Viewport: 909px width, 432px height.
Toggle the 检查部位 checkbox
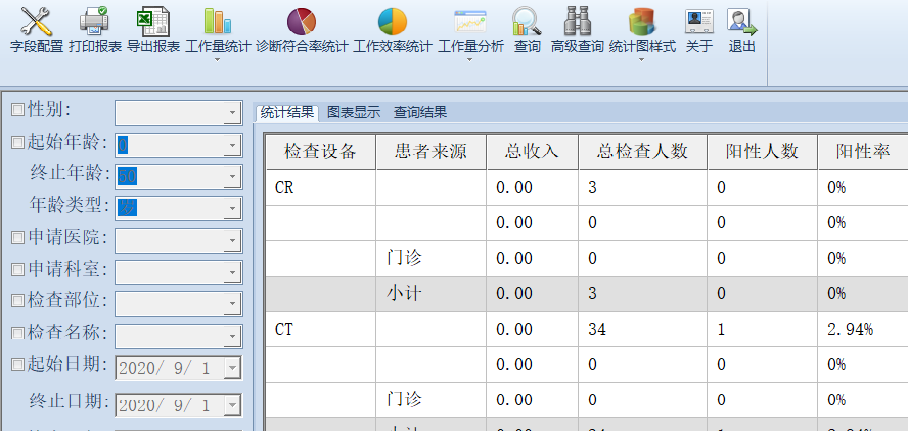click(x=19, y=300)
